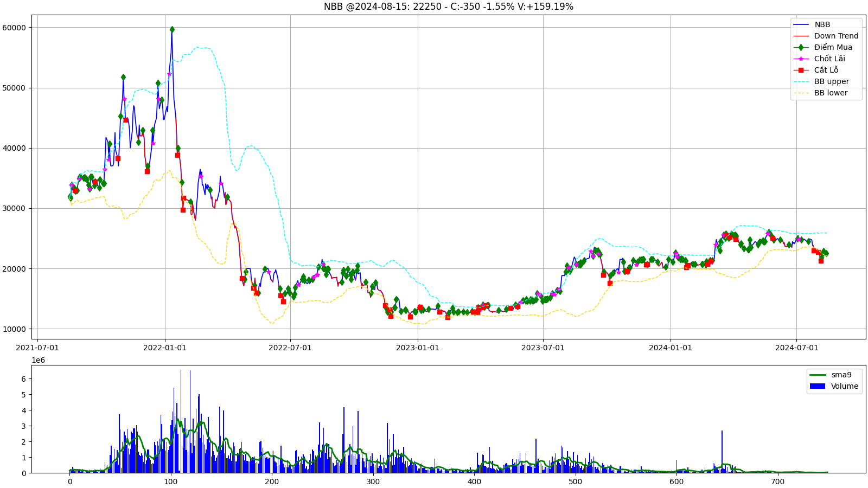
Task: Click y-axis label 40000
Action: tap(14, 148)
